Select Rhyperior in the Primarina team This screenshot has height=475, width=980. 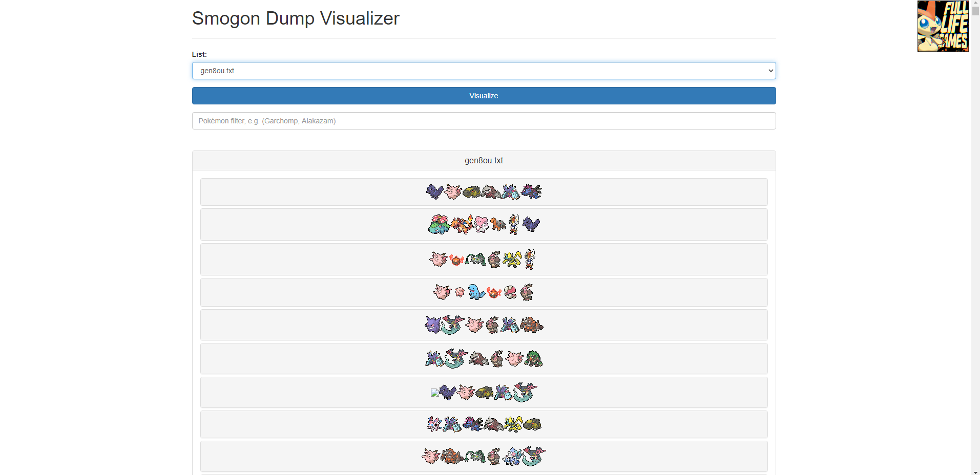[452, 456]
